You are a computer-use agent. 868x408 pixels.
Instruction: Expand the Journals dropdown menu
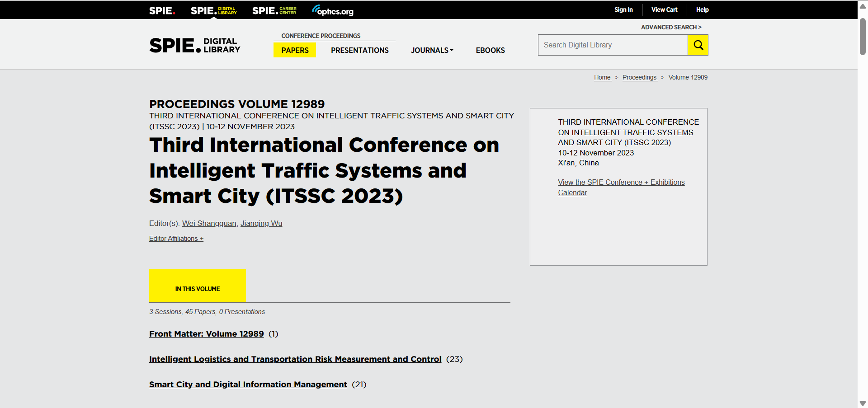click(432, 50)
